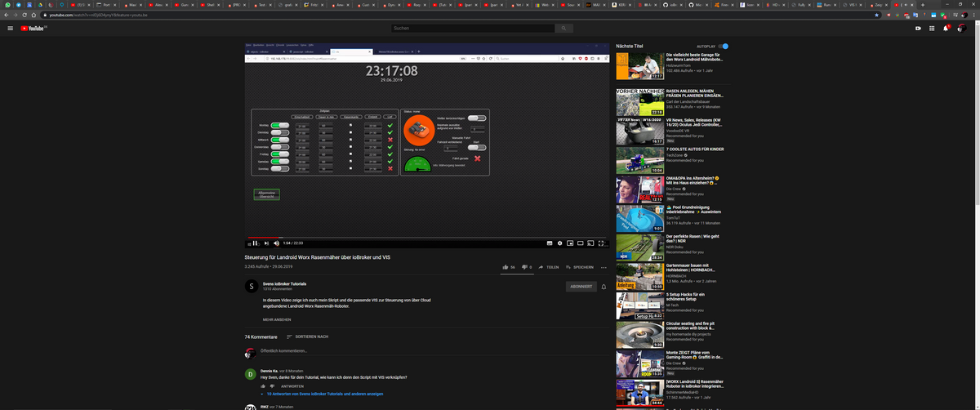Toggle the AUTOPLAY switch
The image size is (980, 410).
point(724,47)
